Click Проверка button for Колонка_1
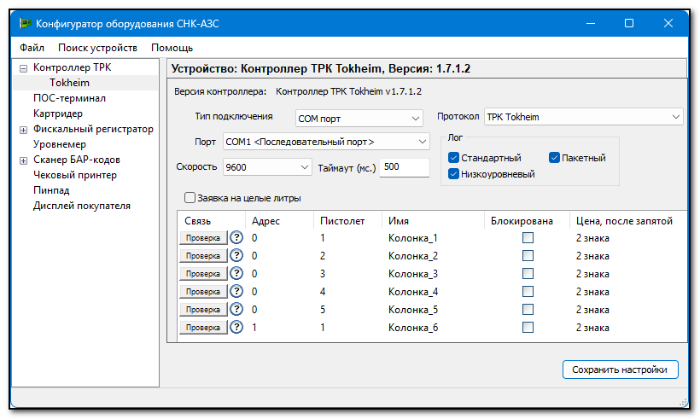The height and width of the screenshot is (419, 700). tap(203, 238)
